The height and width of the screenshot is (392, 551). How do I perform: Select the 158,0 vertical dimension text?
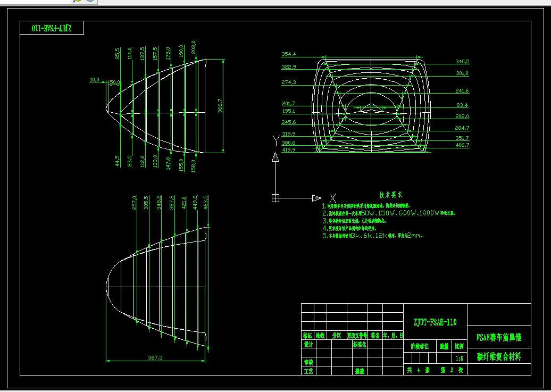point(193,166)
